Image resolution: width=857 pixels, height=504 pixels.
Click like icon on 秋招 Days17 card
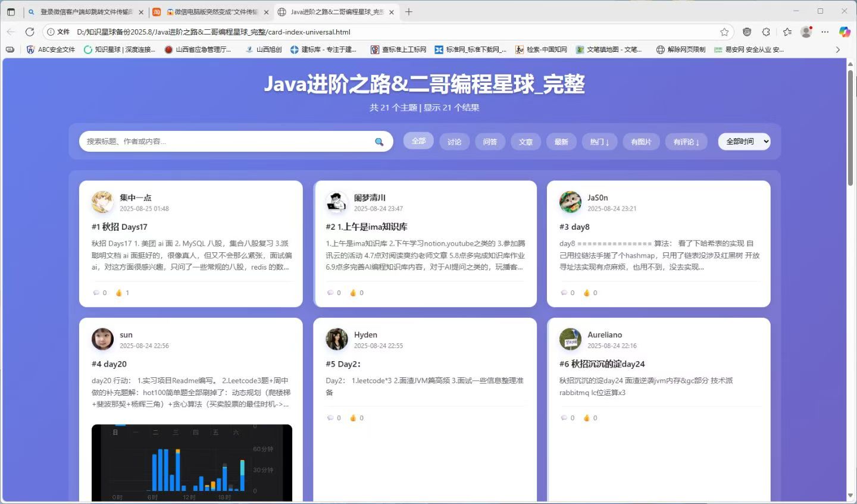(119, 293)
